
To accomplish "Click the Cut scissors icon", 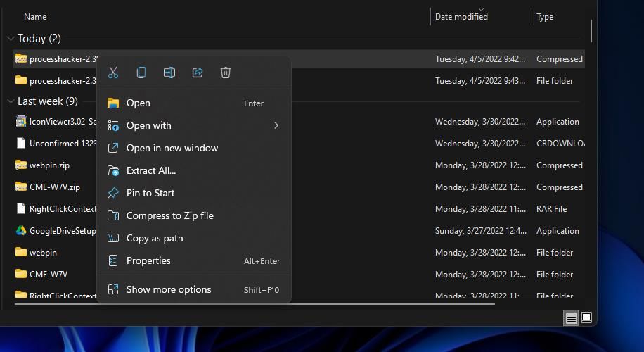I will click(113, 73).
